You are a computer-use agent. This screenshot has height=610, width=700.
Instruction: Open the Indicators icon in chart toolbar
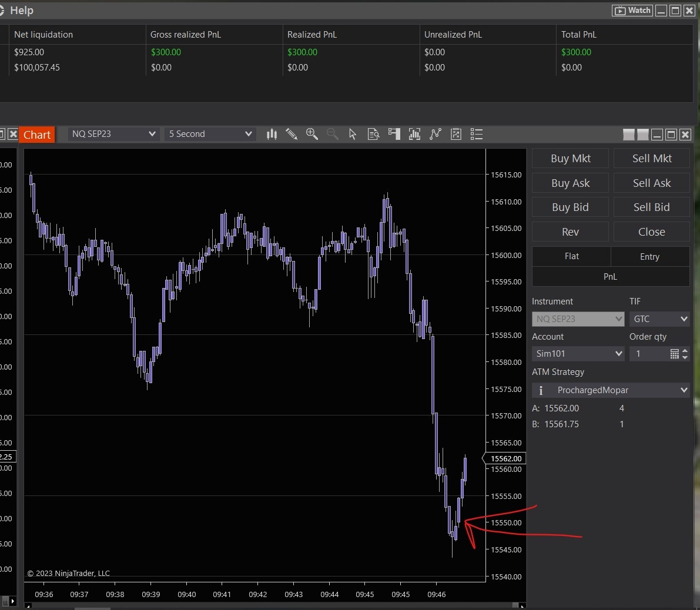point(414,135)
